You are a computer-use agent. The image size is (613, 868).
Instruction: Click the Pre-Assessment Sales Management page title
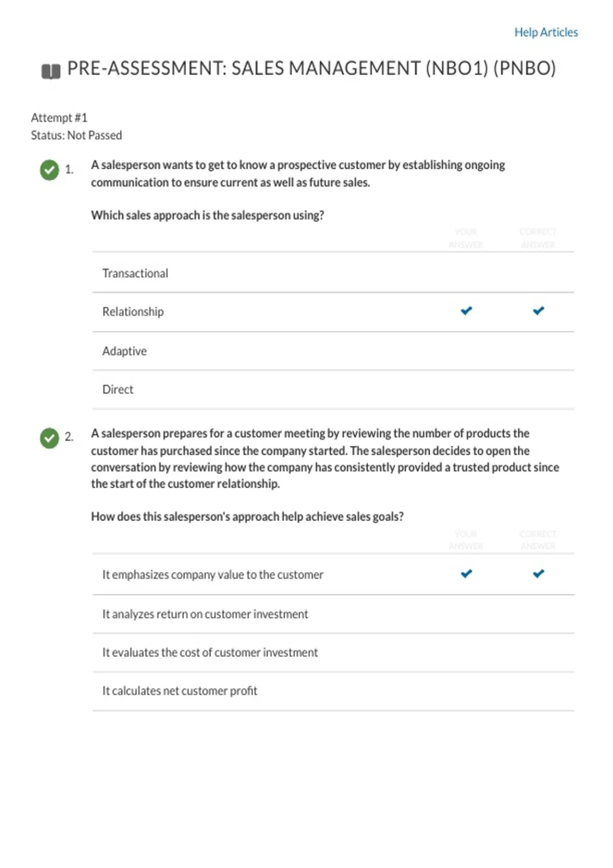[x=311, y=68]
